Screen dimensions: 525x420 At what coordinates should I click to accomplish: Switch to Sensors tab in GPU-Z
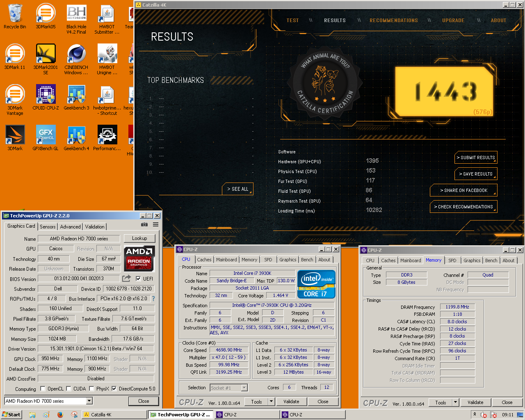(x=48, y=226)
